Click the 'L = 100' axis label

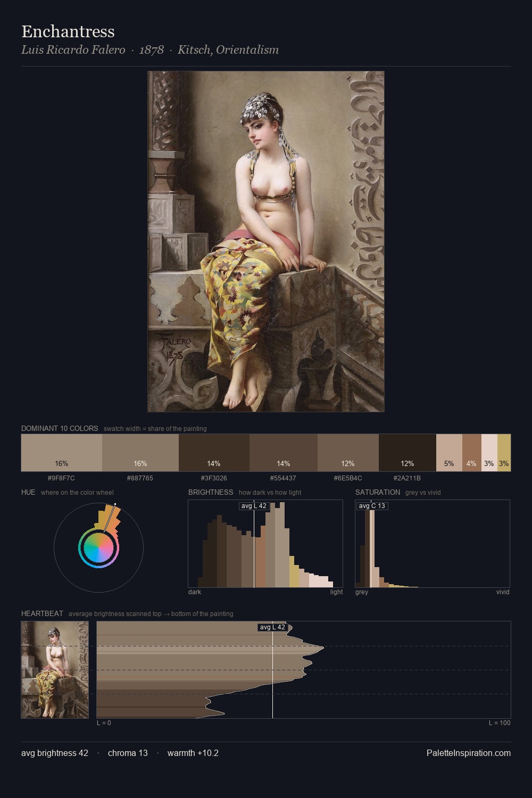500,722
